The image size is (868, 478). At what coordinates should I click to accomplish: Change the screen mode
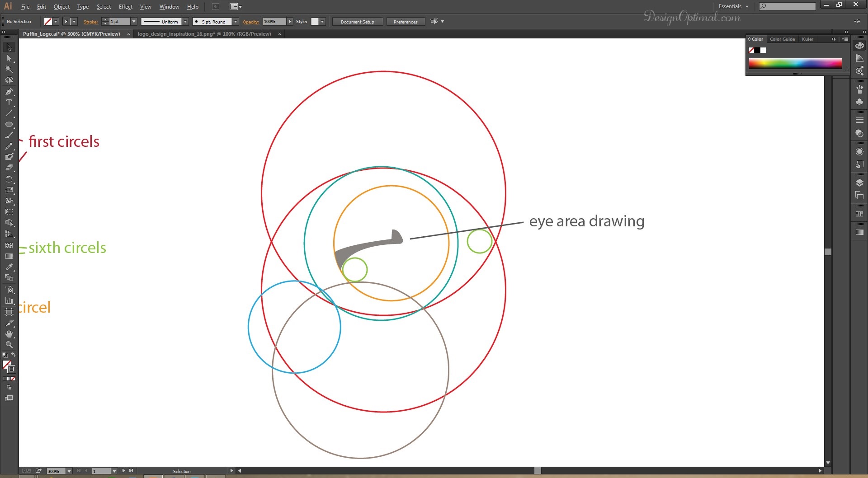click(x=9, y=398)
